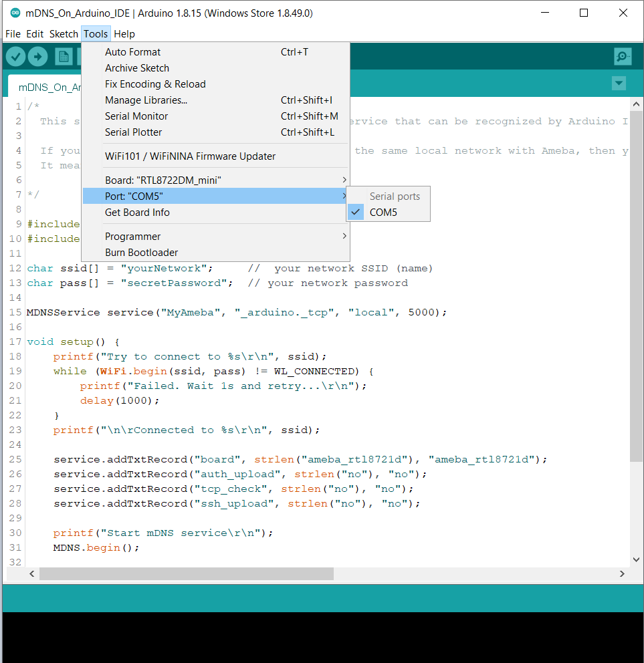Open WiFi101 / WiFiNINA Firmware Updater
The width and height of the screenshot is (644, 663).
pos(216,156)
